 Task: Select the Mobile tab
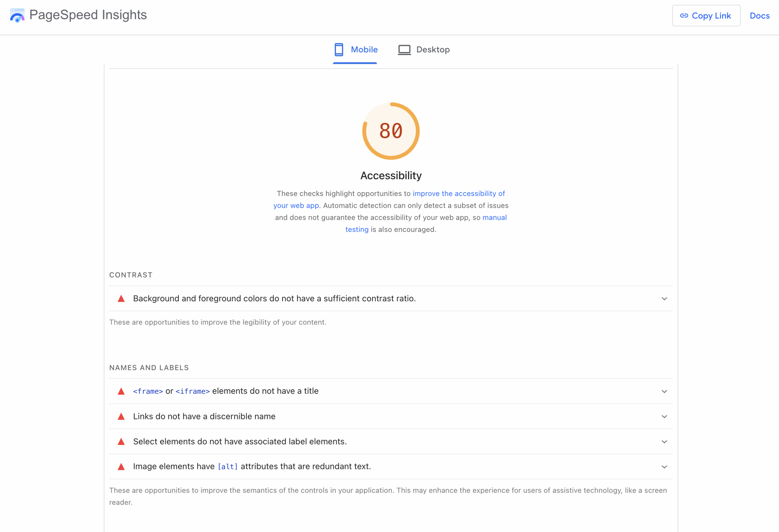pyautogui.click(x=364, y=50)
